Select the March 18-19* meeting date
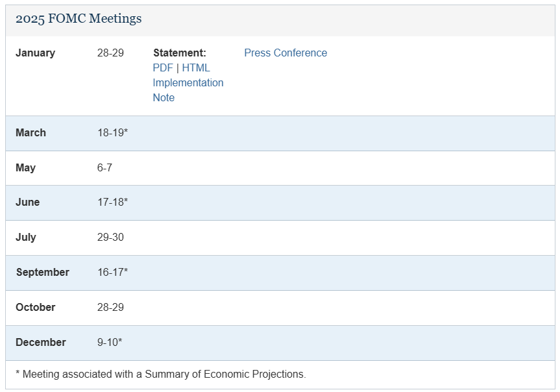The height and width of the screenshot is (392, 560). pos(112,132)
